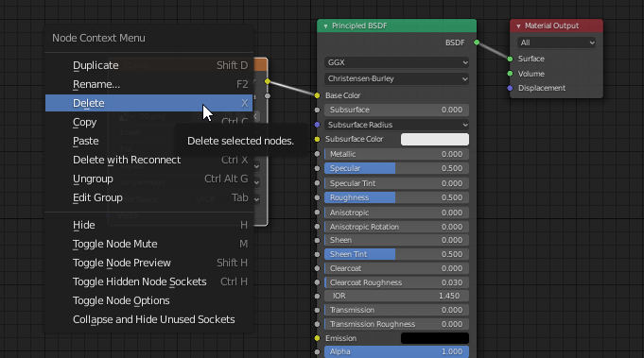
Task: Collapse the Material Output node triangle
Action: (x=518, y=26)
